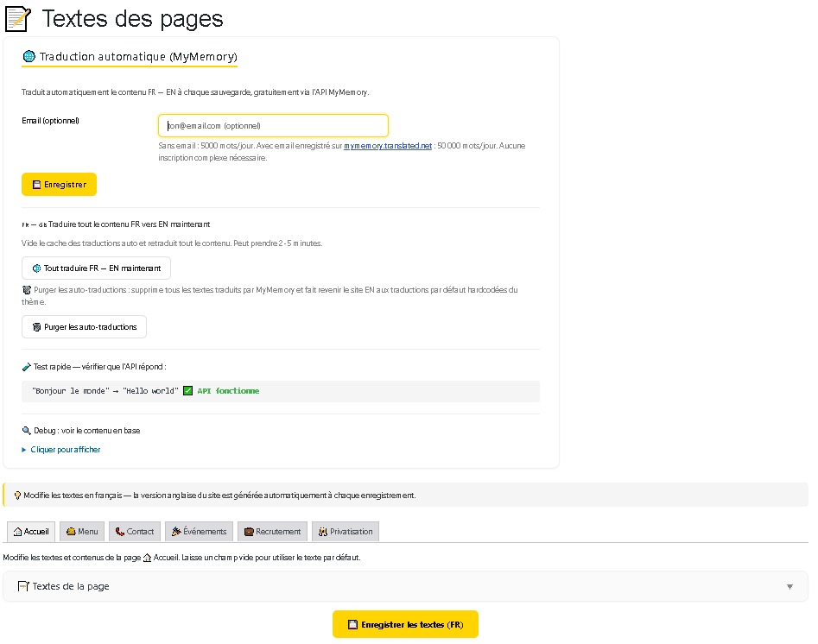Switch to the Menu tab
The width and height of the screenshot is (818, 644).
tap(82, 532)
